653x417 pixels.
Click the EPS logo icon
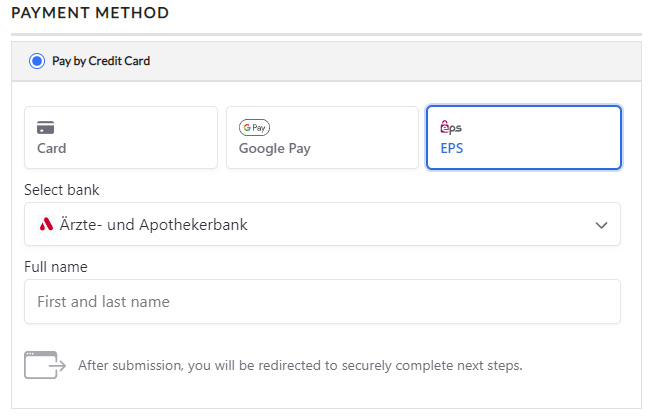pyautogui.click(x=451, y=128)
